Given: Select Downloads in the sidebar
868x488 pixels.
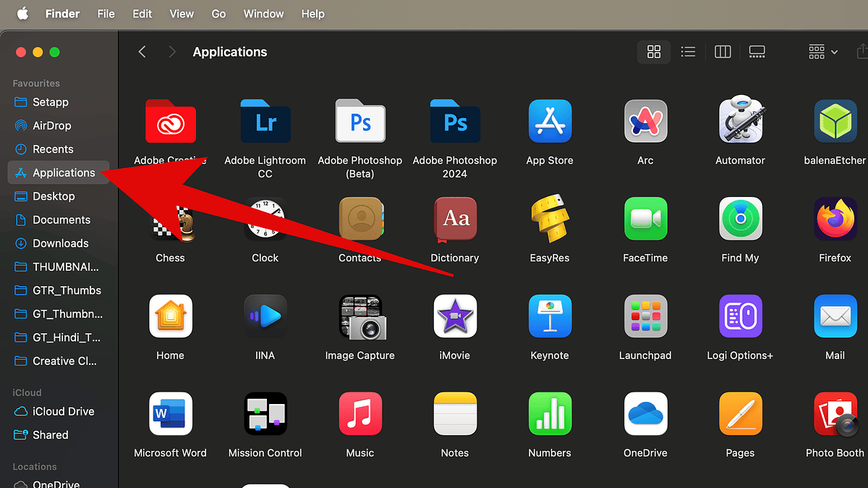Looking at the screenshot, I should coord(61,243).
